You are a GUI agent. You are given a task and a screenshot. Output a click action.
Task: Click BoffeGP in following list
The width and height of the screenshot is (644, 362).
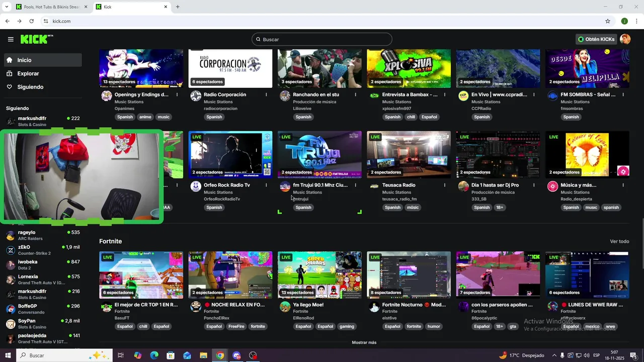tap(43, 309)
